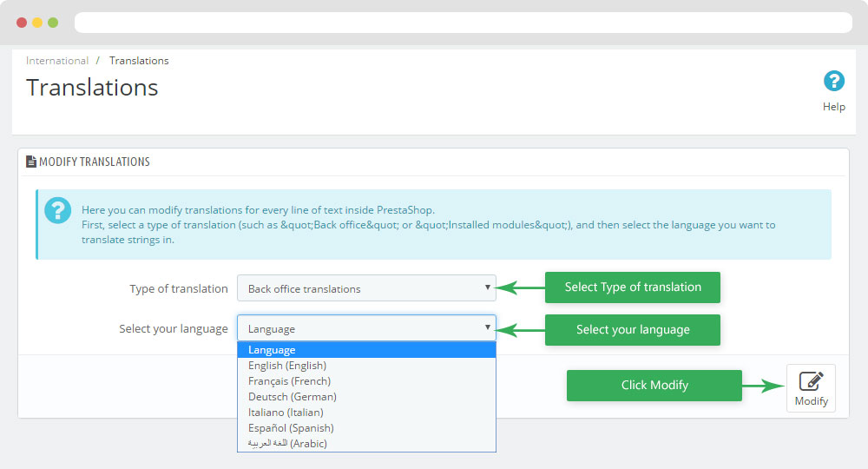Click the green Select Type of translation label

[632, 287]
